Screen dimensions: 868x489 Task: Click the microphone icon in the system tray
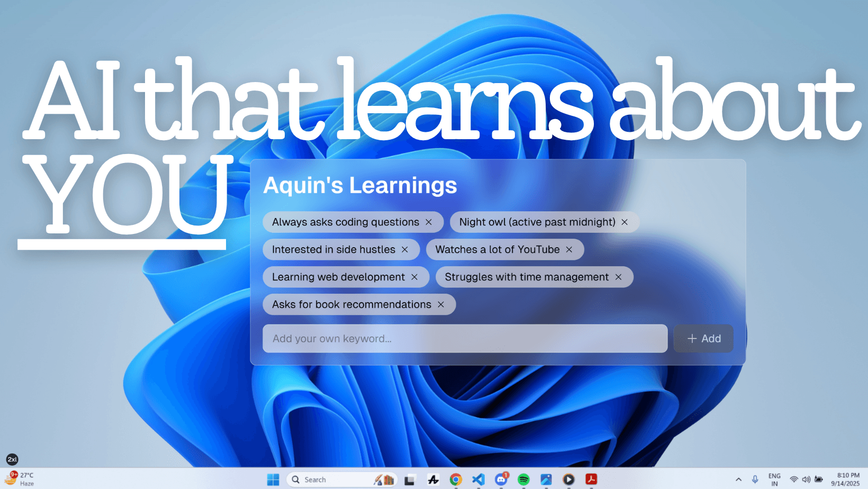pyautogui.click(x=755, y=479)
